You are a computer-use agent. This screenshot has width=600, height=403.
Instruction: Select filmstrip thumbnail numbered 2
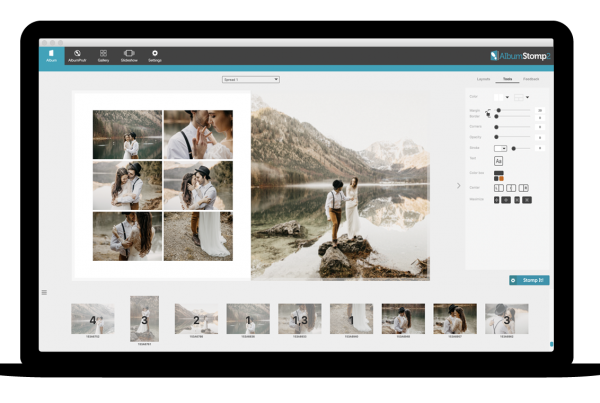196,319
